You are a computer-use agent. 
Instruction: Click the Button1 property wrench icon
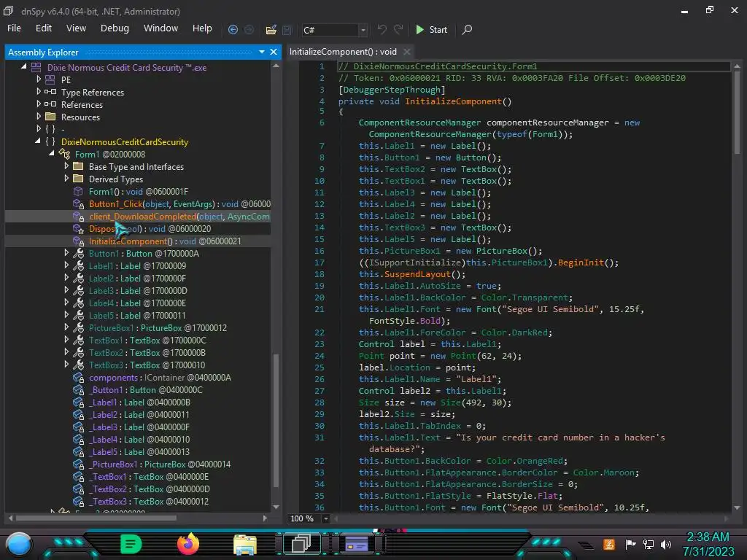pyautogui.click(x=79, y=254)
